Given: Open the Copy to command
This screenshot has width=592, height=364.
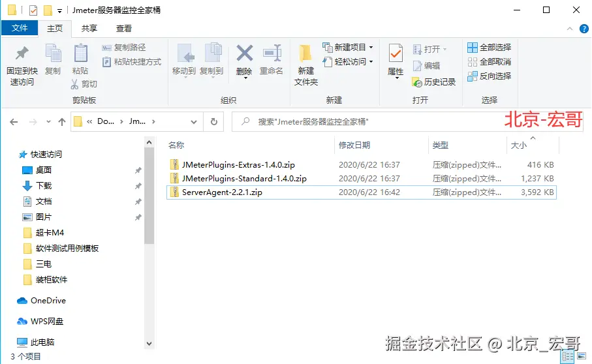Looking at the screenshot, I should [211, 61].
